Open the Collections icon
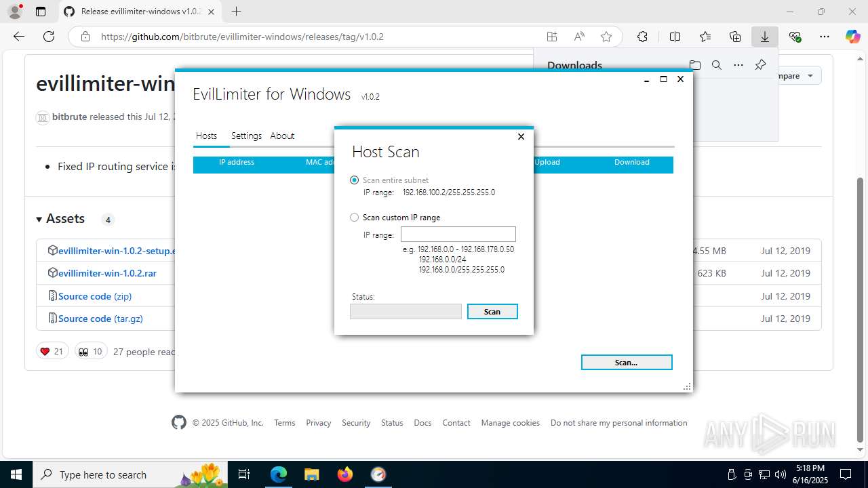The width and height of the screenshot is (868, 488). [735, 37]
